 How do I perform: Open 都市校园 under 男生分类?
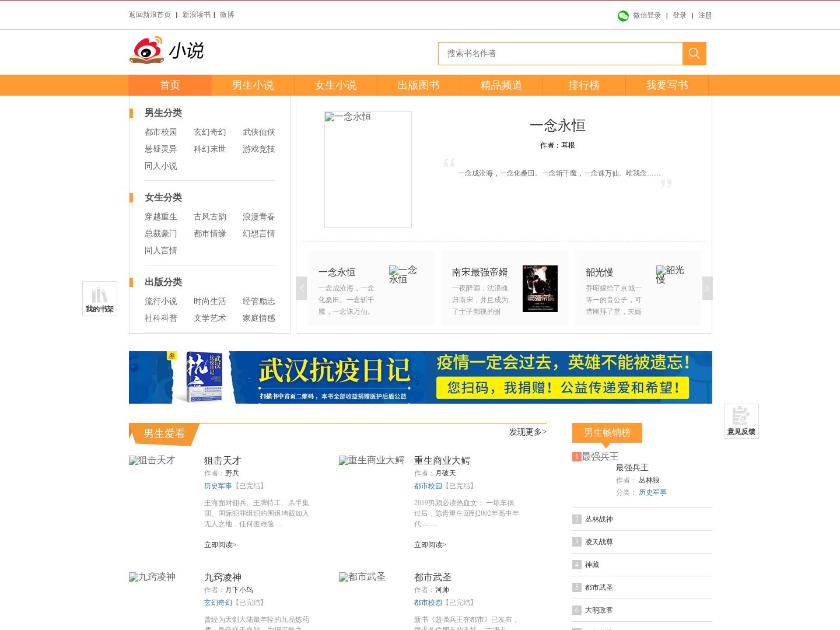161,132
